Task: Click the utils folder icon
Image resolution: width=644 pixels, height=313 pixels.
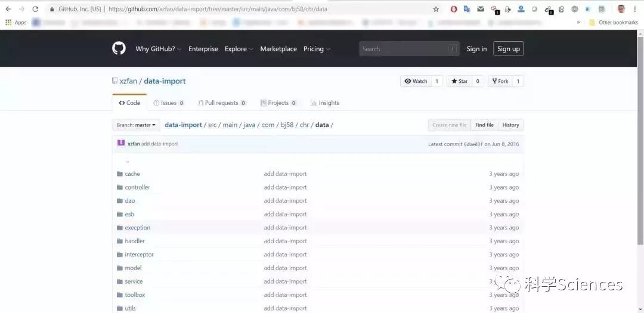Action: coord(120,308)
